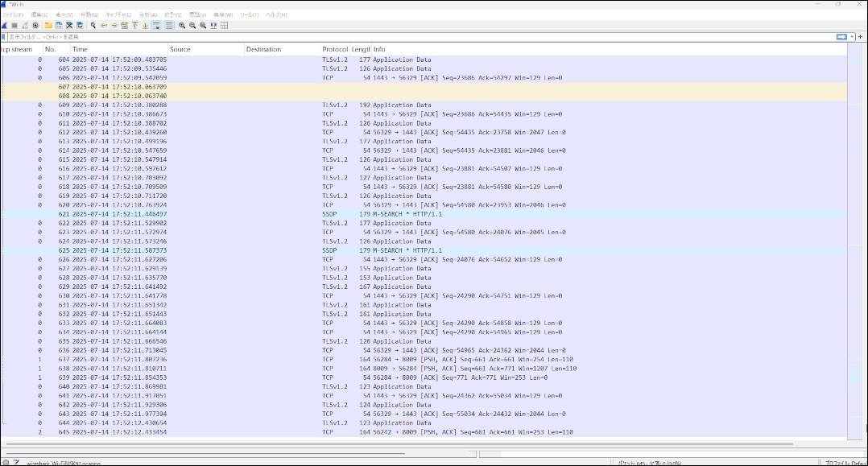Open the 編集(E) menu

point(39,15)
